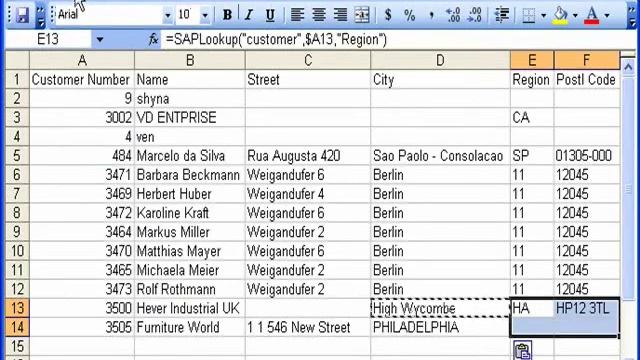Select column A header

pyautogui.click(x=82, y=60)
